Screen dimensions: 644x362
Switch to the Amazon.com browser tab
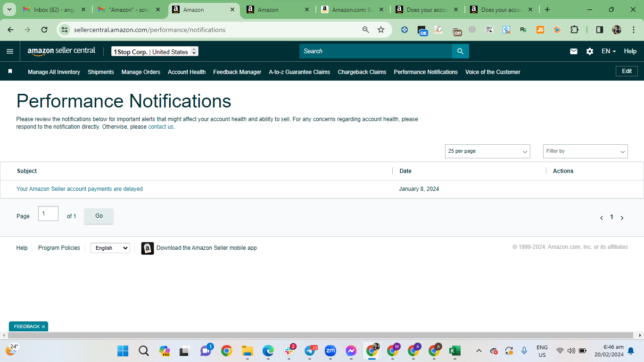pyautogui.click(x=353, y=9)
